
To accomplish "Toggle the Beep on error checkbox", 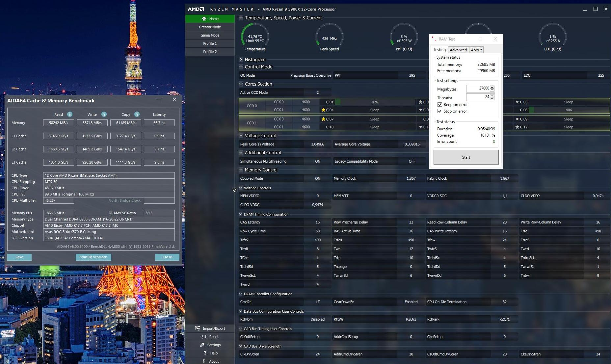I will point(439,105).
